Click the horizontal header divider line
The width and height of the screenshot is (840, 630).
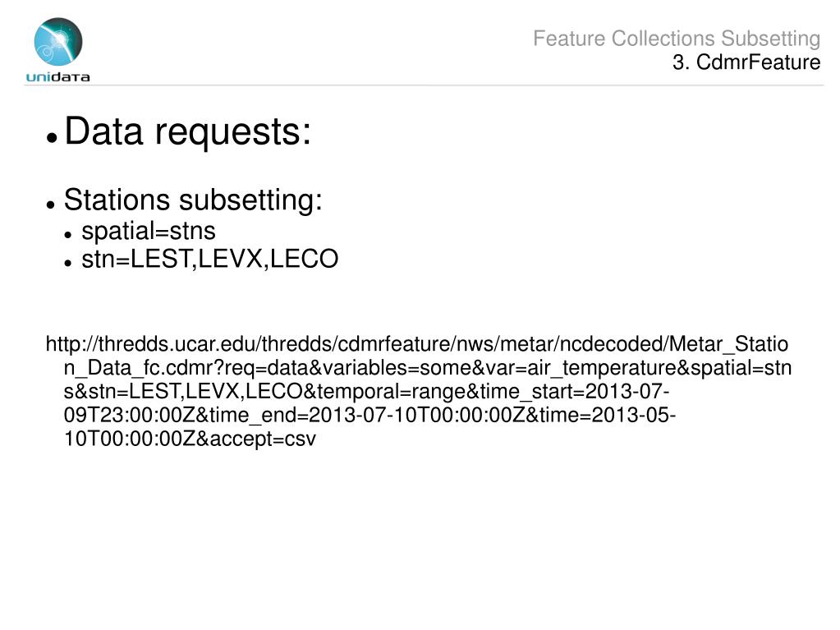click(x=424, y=85)
